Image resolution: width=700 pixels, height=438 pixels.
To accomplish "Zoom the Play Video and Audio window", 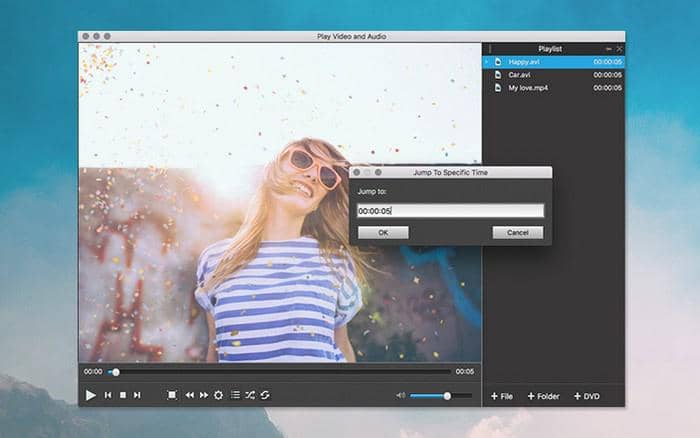I will tap(107, 36).
